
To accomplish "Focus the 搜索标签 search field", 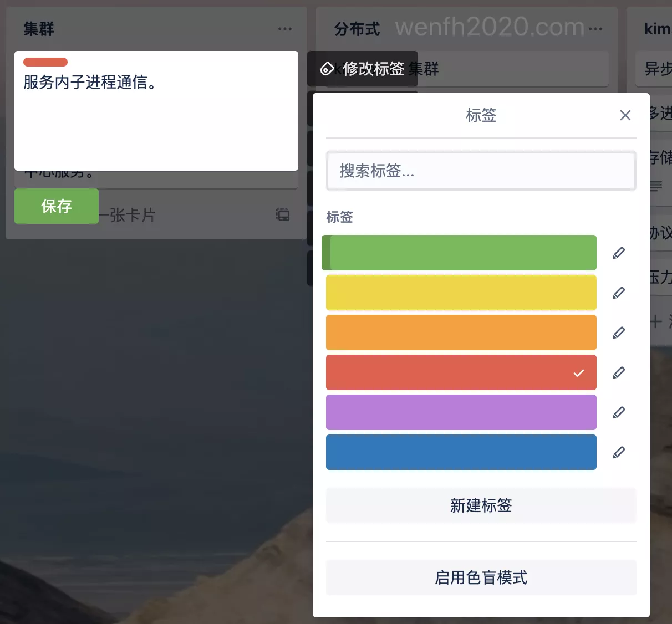I will tap(481, 171).
